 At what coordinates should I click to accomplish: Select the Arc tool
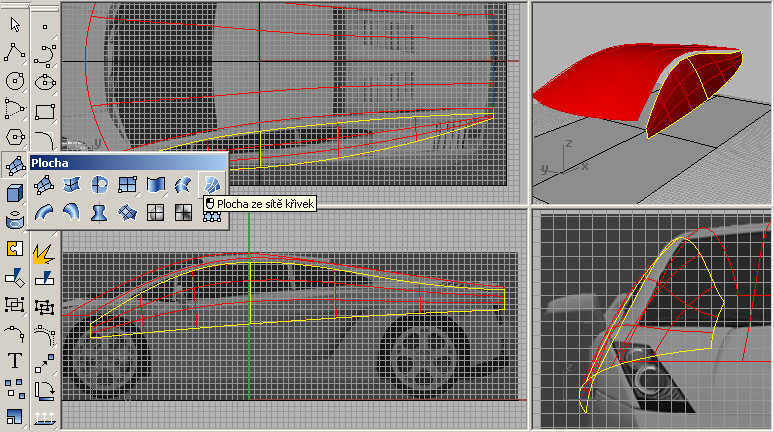[x=15, y=109]
